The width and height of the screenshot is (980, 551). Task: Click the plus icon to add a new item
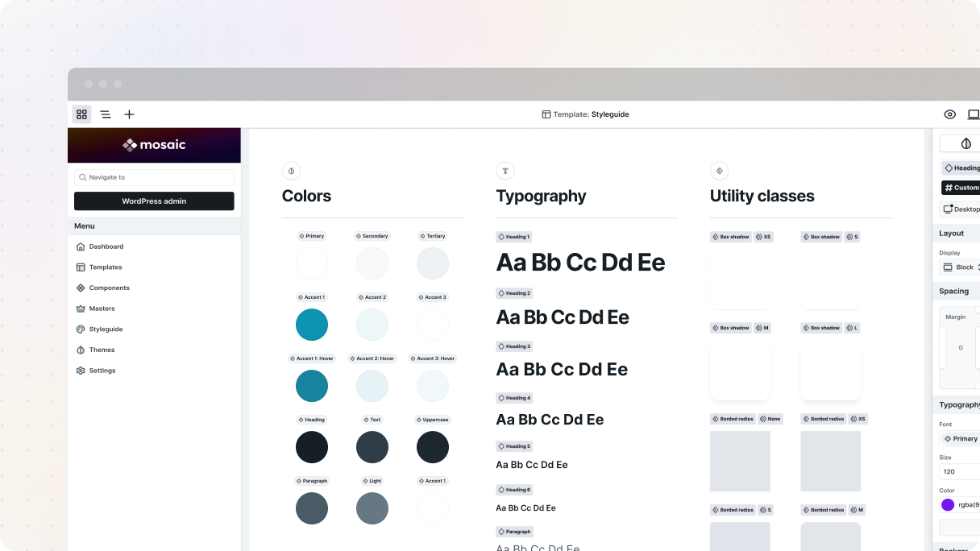pos(129,114)
